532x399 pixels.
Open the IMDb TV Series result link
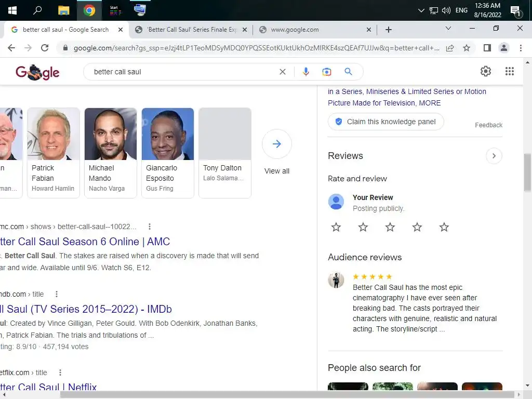click(86, 309)
